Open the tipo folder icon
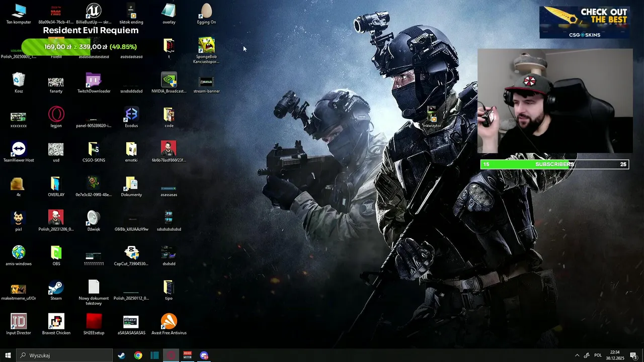Image resolution: width=644 pixels, height=362 pixels. click(x=169, y=290)
